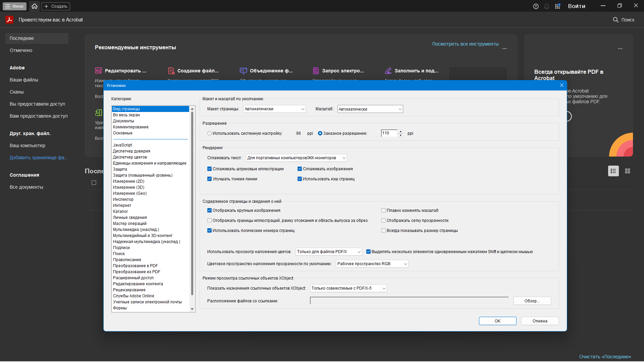
Task: Expand the Smooth text dropdown
Action: tap(296, 158)
